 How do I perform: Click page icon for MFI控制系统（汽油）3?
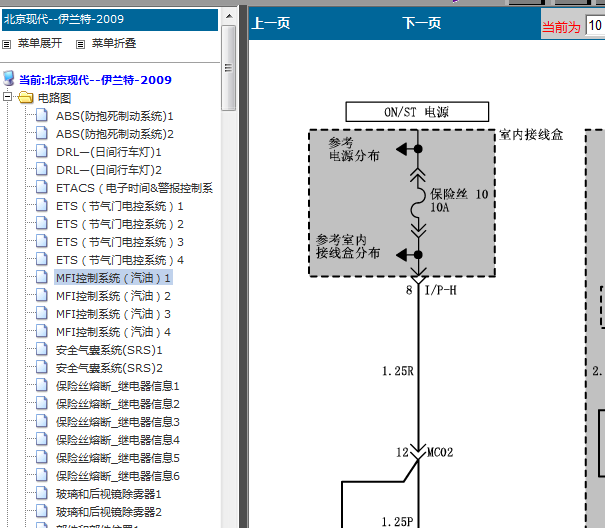pos(42,313)
